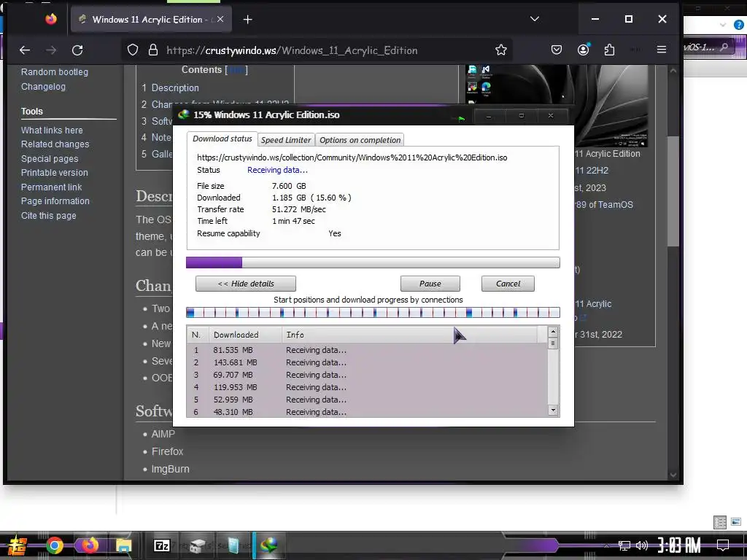Click the connections list scroll down arrow
This screenshot has height=560, width=747.
coord(553,410)
